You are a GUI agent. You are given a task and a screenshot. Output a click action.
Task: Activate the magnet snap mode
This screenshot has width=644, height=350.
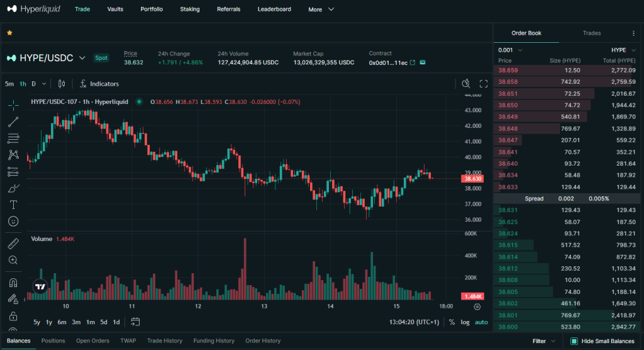[x=13, y=283]
